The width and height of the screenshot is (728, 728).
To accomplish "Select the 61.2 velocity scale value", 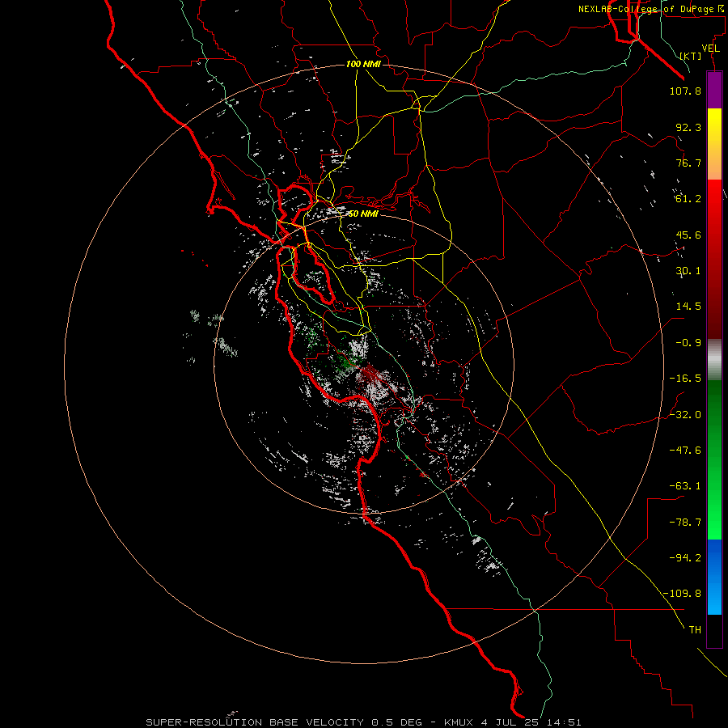I will point(688,199).
